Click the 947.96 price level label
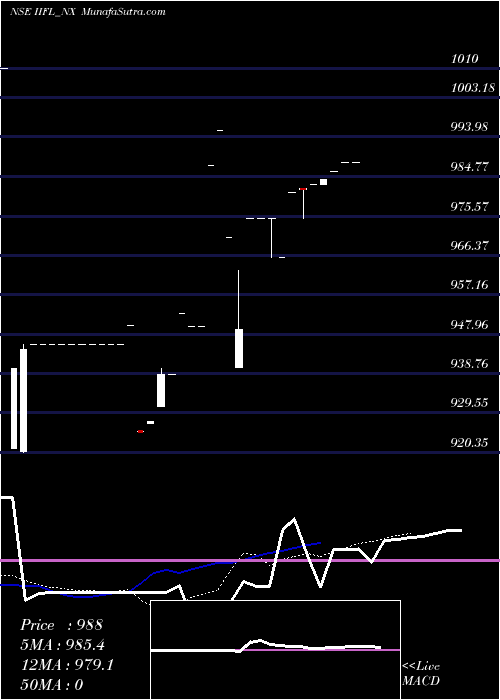 point(469,324)
